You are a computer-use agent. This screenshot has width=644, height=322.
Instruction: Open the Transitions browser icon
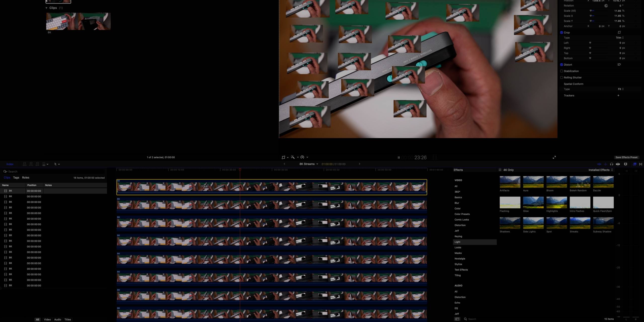641,164
